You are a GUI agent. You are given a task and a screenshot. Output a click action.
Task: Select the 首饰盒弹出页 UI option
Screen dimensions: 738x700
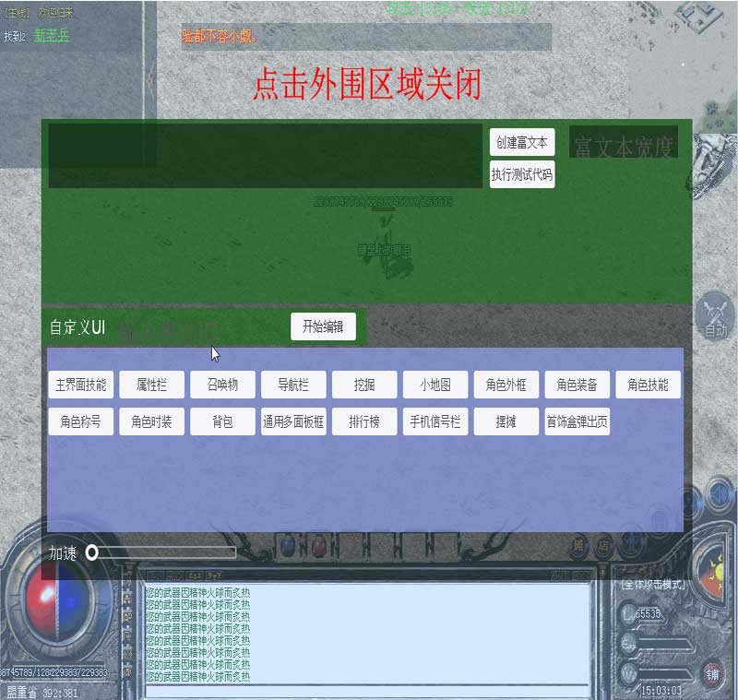(x=577, y=421)
